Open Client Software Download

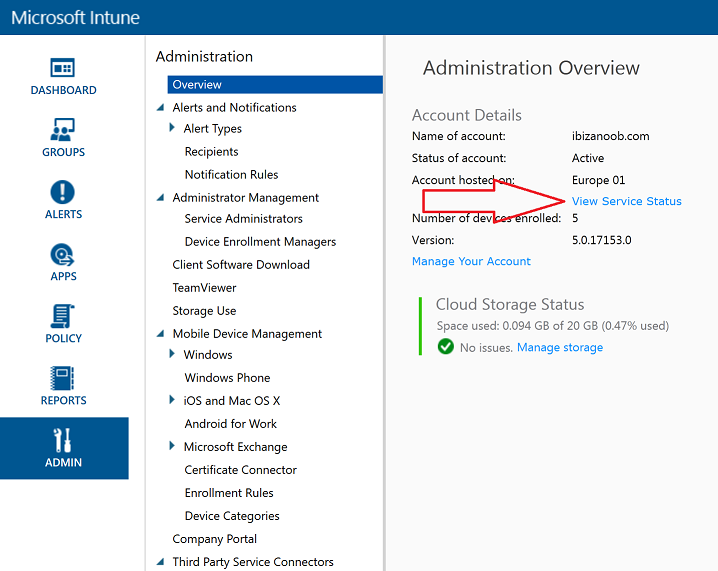coord(241,265)
